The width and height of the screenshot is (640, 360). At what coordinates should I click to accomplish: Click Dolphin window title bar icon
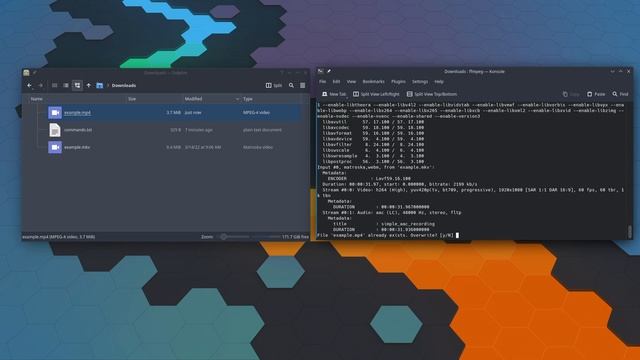(x=27, y=73)
